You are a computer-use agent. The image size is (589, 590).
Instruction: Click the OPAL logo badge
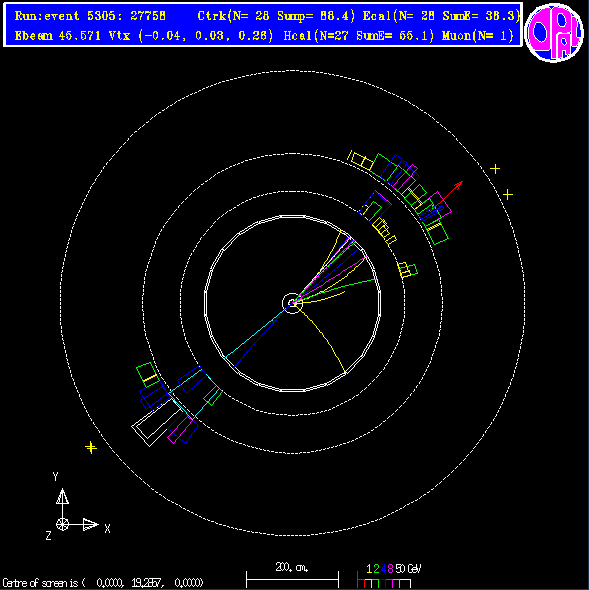coord(554,32)
